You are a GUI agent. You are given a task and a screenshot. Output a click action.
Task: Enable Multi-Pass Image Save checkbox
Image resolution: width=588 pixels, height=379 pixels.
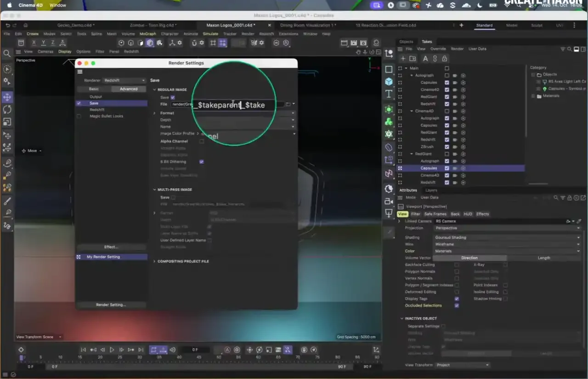point(173,197)
